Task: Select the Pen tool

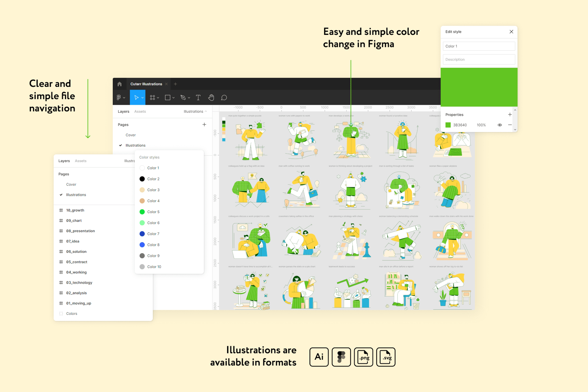Action: click(183, 98)
